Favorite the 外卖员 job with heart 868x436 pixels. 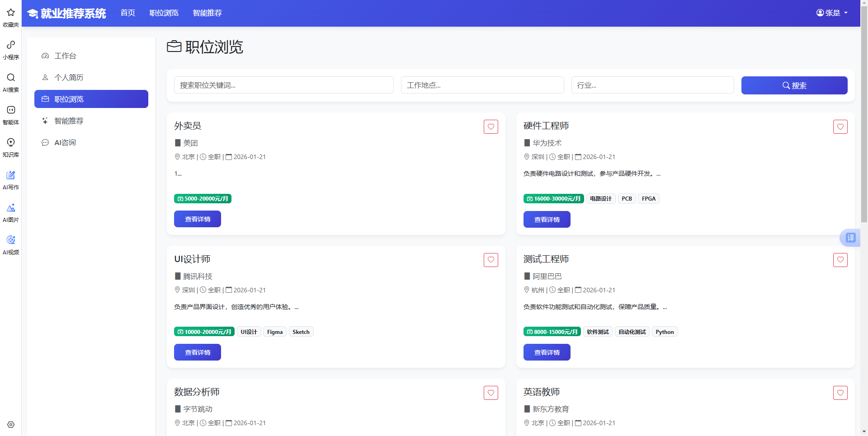click(x=491, y=127)
